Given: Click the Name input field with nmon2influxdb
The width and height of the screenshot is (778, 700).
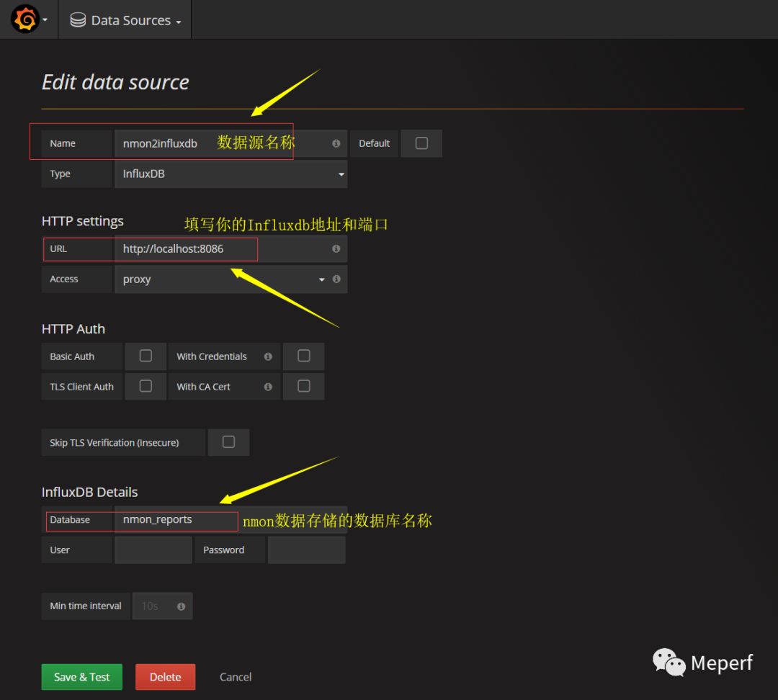Looking at the screenshot, I should tap(231, 143).
